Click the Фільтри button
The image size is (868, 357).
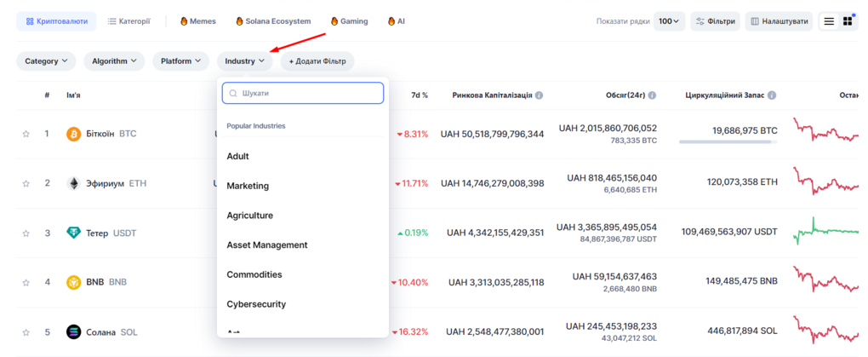pyautogui.click(x=715, y=21)
